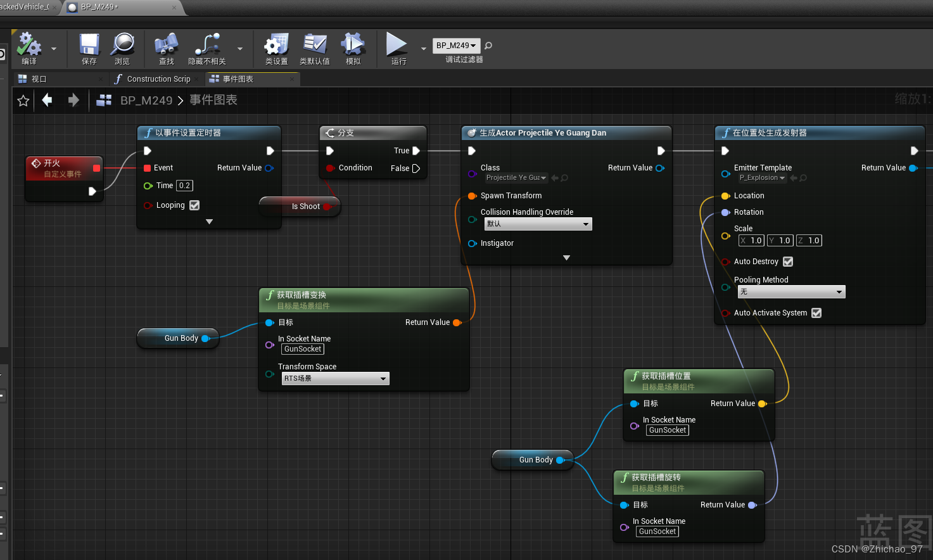
Task: Open the Play options dropdown arrow
Action: pos(424,49)
